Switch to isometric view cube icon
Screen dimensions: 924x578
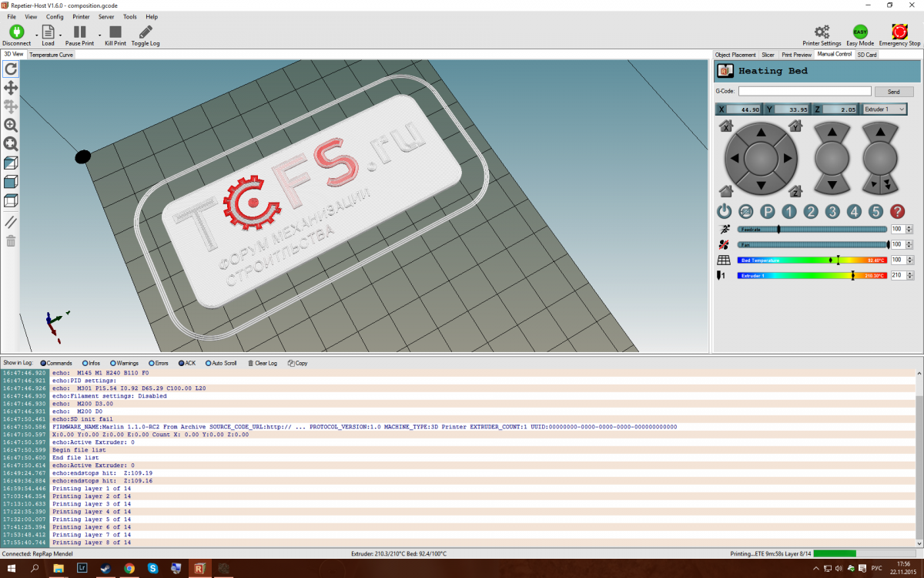pyautogui.click(x=11, y=163)
